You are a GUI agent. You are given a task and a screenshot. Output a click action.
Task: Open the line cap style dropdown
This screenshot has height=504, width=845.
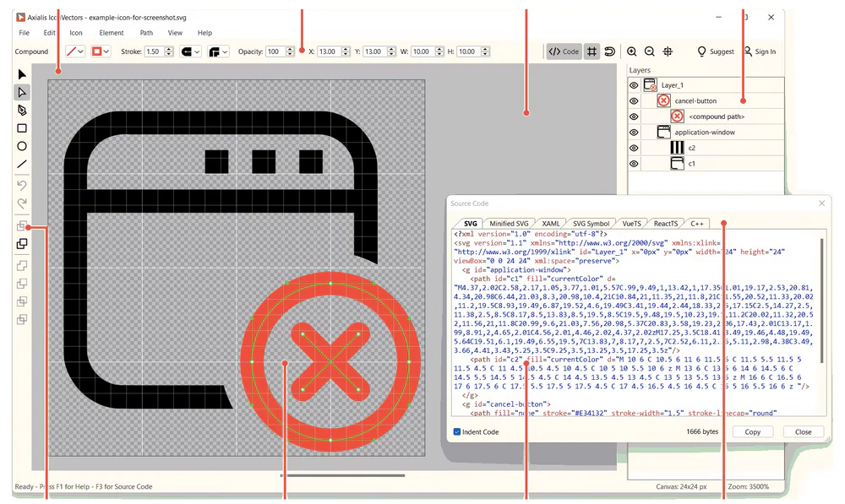tap(197, 51)
